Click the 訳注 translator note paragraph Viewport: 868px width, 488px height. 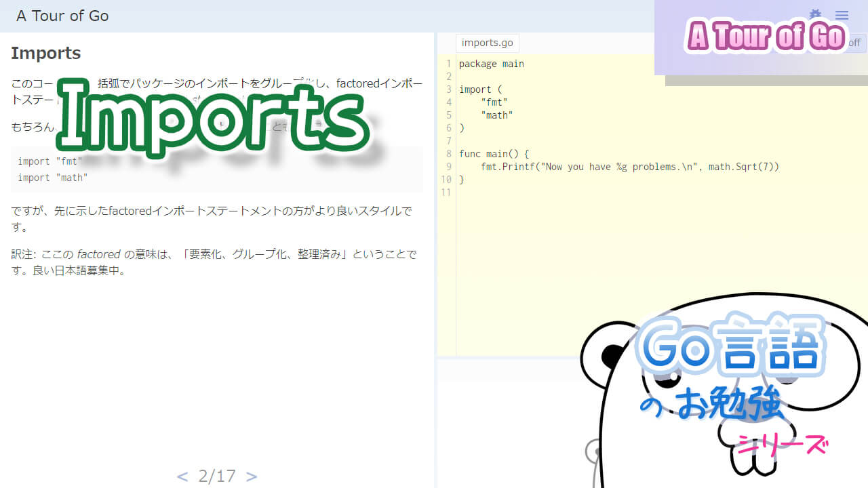(214, 262)
